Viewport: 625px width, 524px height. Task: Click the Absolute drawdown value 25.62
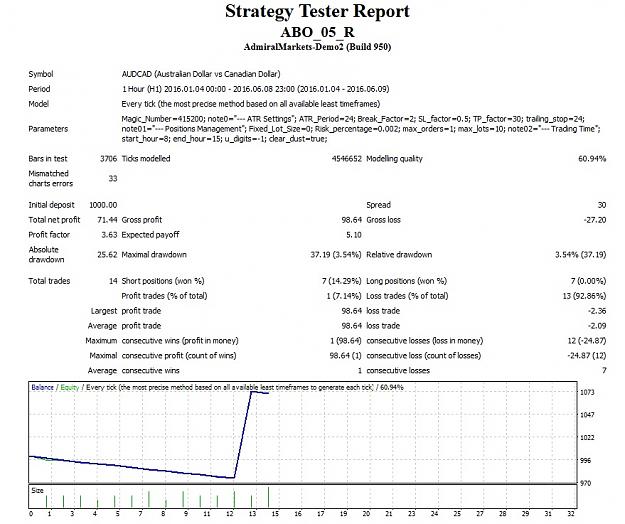click(107, 255)
